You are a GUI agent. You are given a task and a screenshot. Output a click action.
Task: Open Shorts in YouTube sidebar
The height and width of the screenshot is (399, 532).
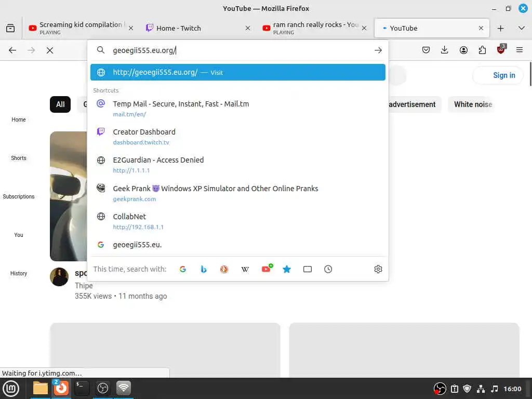[x=19, y=158]
